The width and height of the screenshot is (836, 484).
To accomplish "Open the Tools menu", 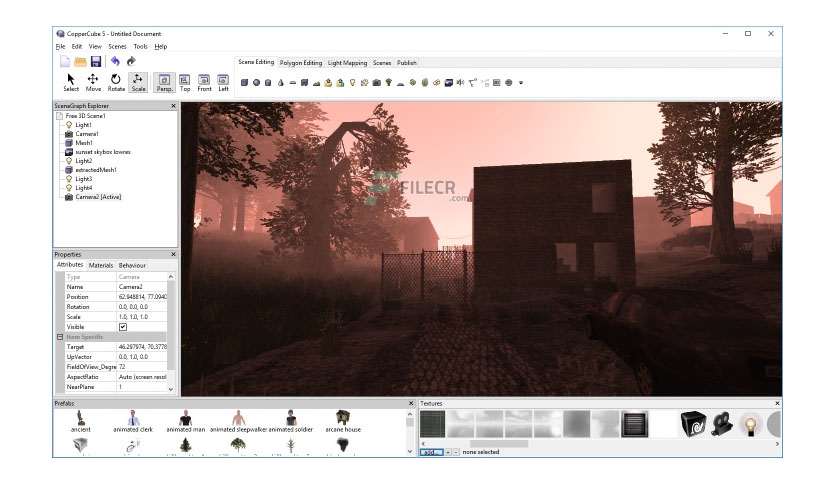I will pyautogui.click(x=140, y=46).
